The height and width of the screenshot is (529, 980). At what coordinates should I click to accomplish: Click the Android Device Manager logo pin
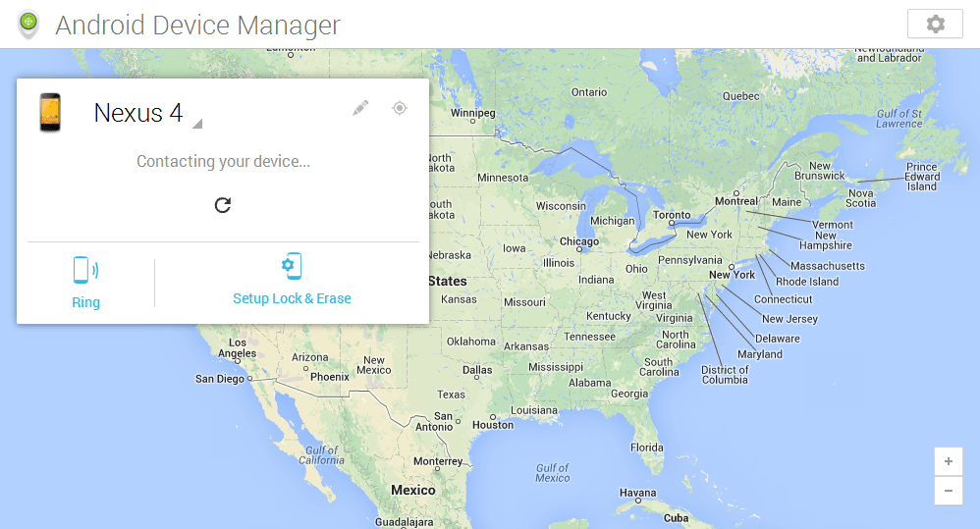click(28, 25)
